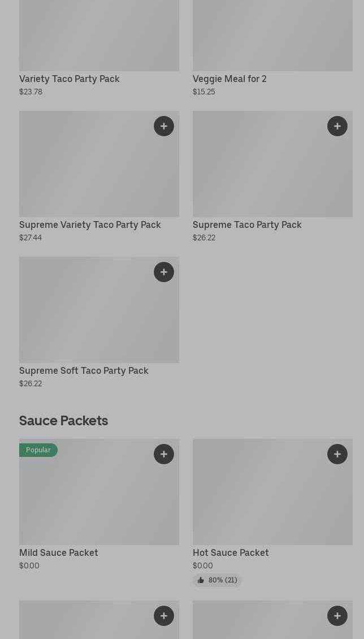Image resolution: width=364 pixels, height=639 pixels.
Task: Click the 80% (21) rating pill
Action: coord(218,580)
